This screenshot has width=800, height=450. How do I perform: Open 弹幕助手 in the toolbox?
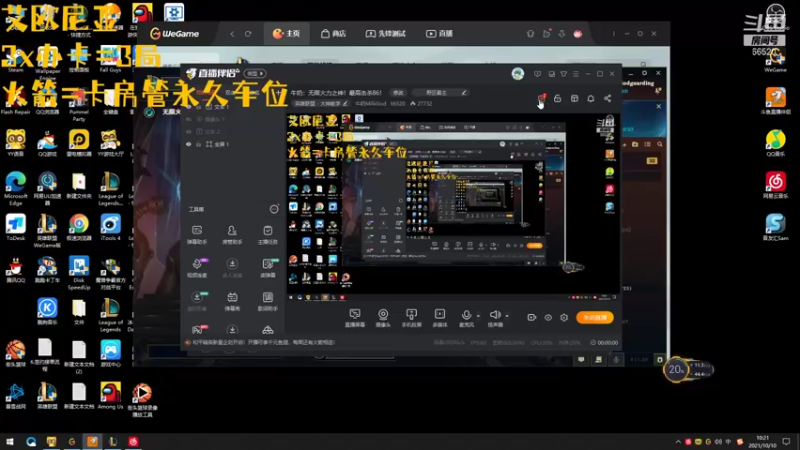tap(197, 235)
